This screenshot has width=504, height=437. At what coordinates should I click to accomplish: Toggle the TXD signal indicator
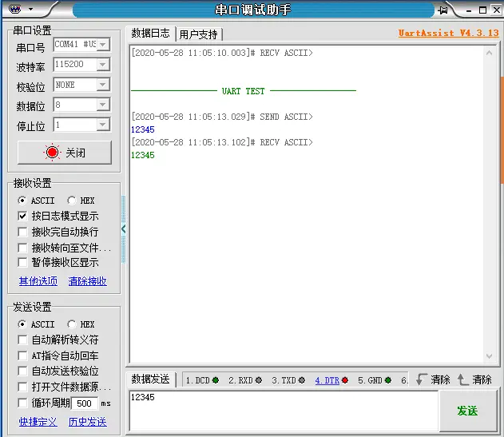tap(301, 380)
